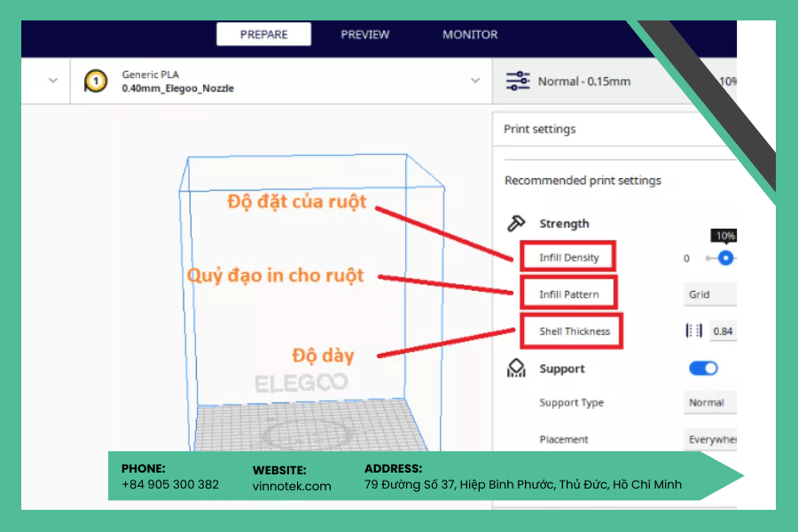
Task: Open the Placement Everywhere dropdown
Action: pyautogui.click(x=710, y=440)
